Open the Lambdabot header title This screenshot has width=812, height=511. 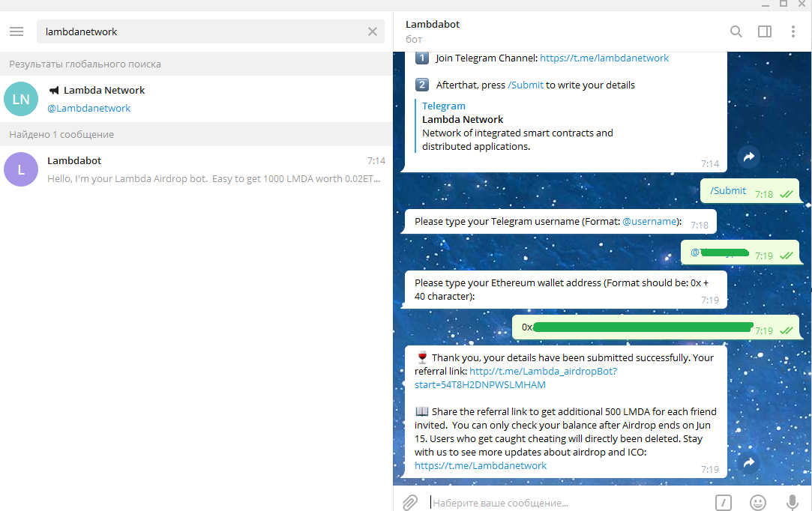(433, 24)
